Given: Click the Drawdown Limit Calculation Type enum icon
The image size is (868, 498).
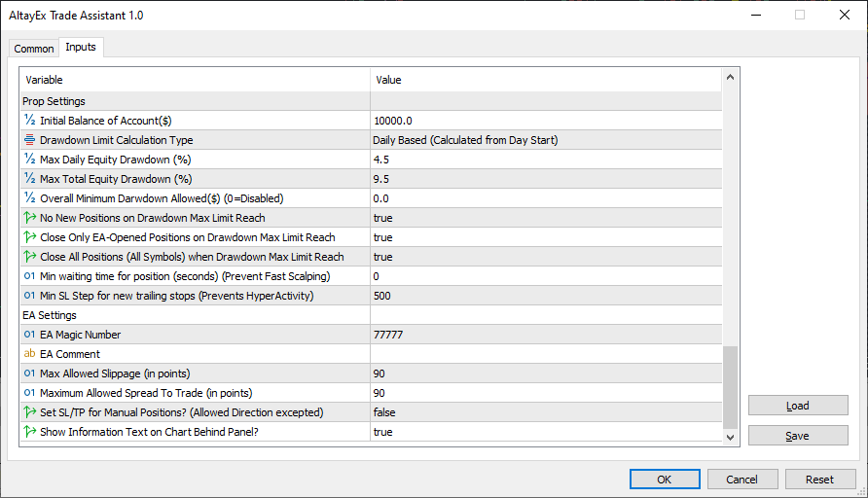Looking at the screenshot, I should [x=29, y=139].
